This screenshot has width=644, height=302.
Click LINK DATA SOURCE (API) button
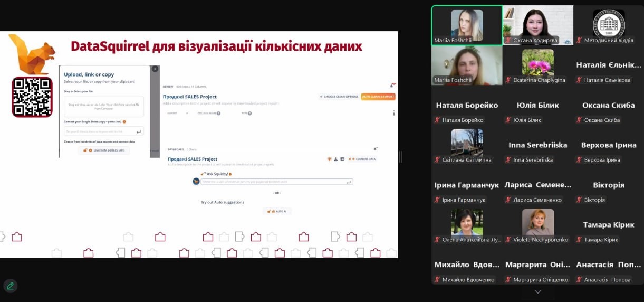[x=104, y=150]
